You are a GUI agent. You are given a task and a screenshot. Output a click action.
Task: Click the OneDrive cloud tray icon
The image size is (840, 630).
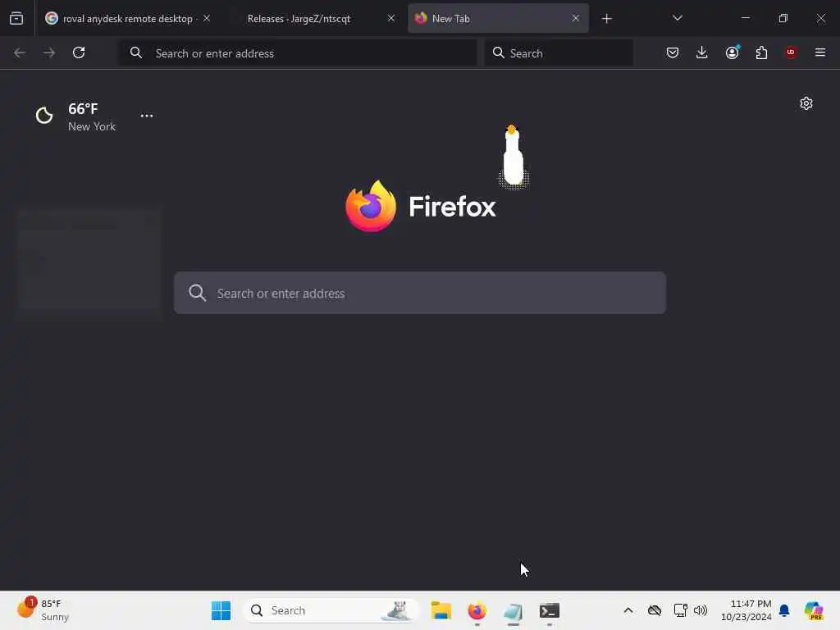[654, 610]
